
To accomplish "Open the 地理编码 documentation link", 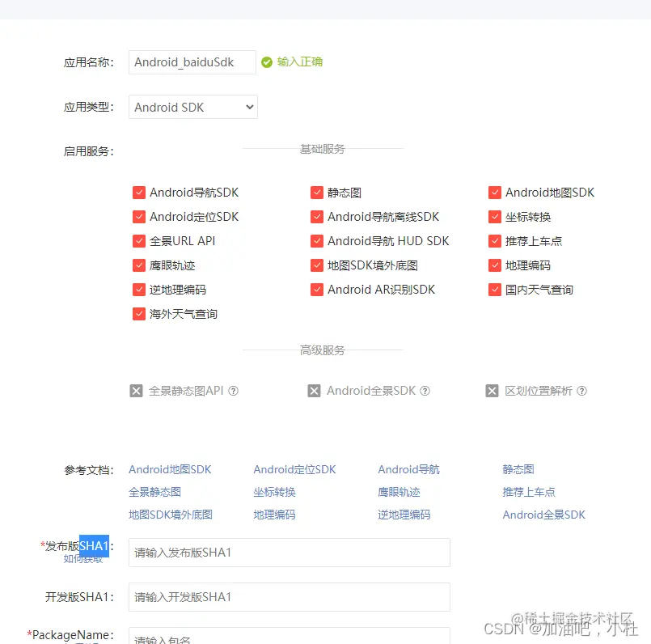I will [x=273, y=515].
